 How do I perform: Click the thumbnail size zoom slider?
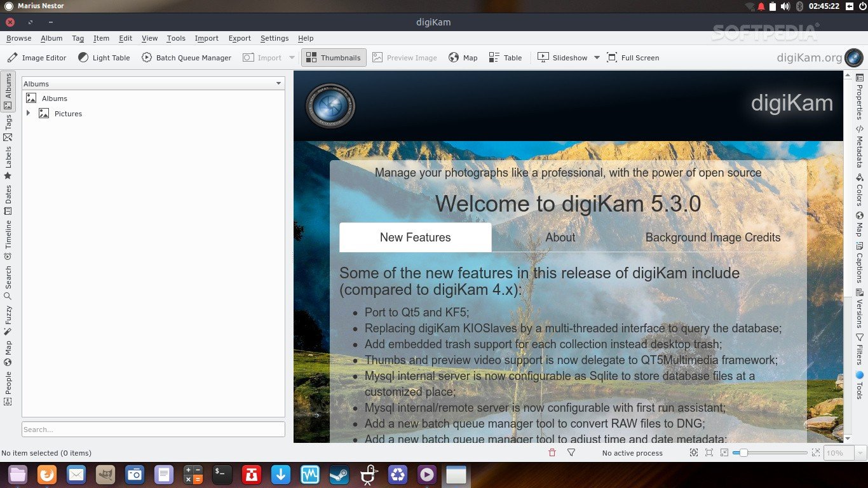(770, 453)
